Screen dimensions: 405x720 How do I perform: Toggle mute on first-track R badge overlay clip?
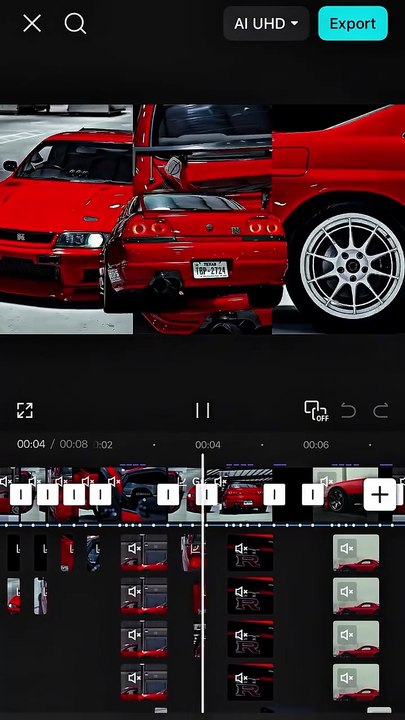pos(242,548)
